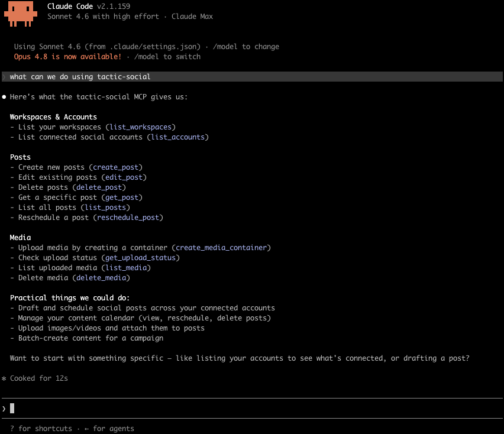Click the list_media tool name
Viewport: 504px width, 434px height.
click(x=126, y=268)
